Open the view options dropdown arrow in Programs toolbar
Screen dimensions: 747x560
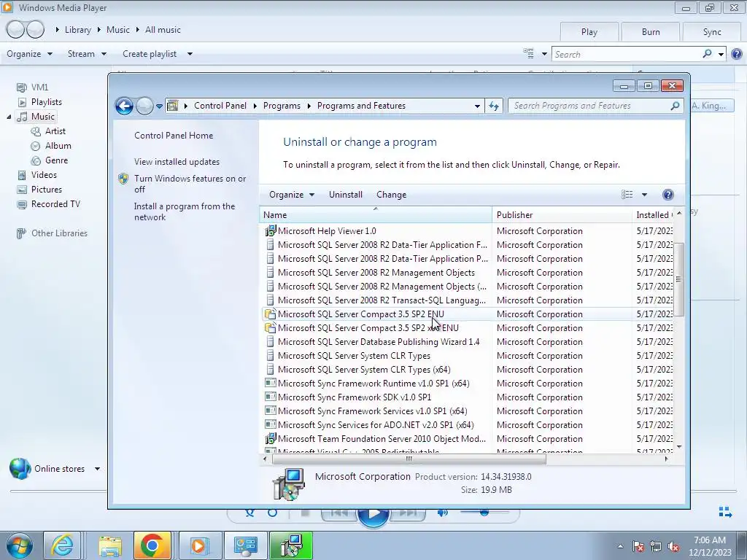click(644, 194)
